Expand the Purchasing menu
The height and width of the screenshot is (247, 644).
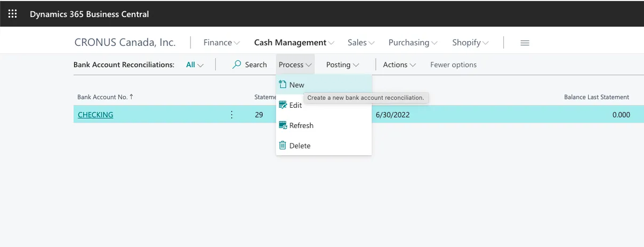coord(413,43)
